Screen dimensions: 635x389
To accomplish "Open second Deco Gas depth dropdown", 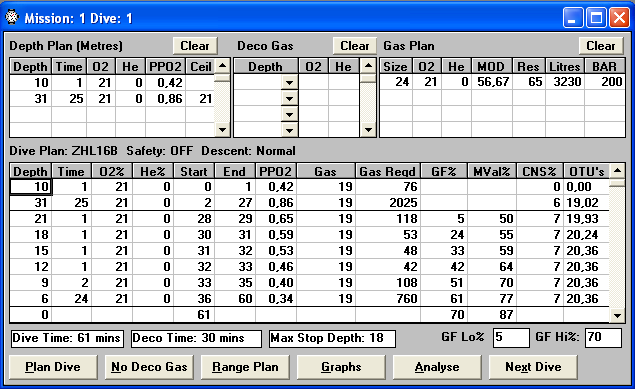I will point(289,98).
